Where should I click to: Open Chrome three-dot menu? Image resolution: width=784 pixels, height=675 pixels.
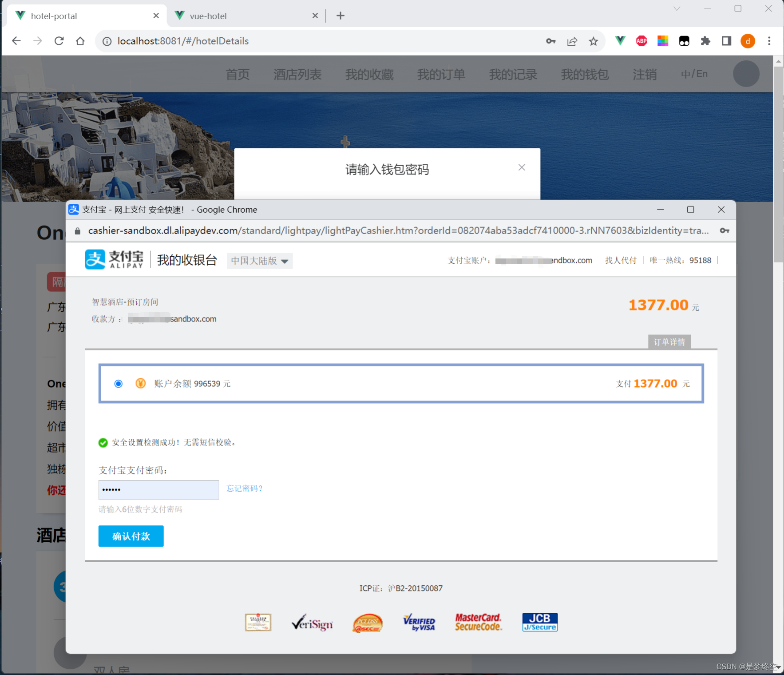769,41
